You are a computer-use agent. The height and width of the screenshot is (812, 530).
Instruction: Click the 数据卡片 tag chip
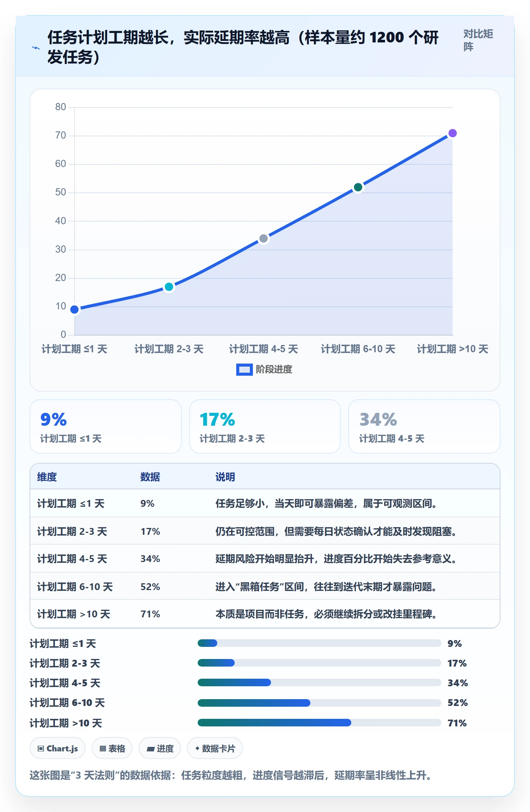click(215, 748)
